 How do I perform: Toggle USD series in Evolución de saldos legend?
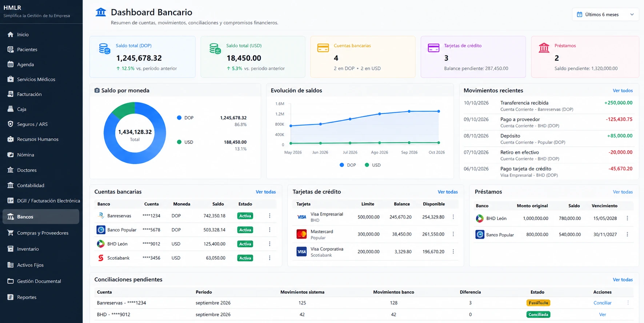click(x=373, y=165)
